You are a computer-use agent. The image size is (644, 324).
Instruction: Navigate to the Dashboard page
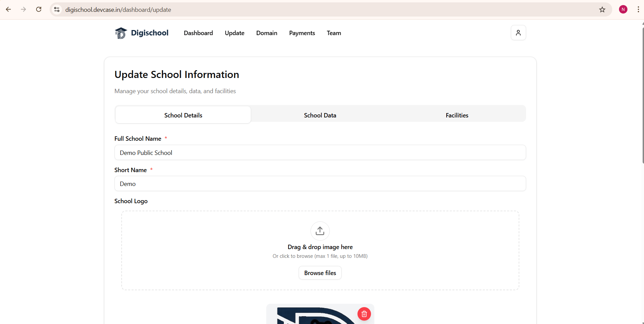point(198,33)
